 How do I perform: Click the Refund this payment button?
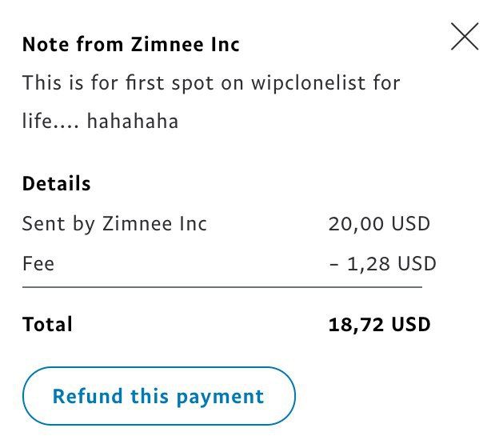tap(158, 396)
